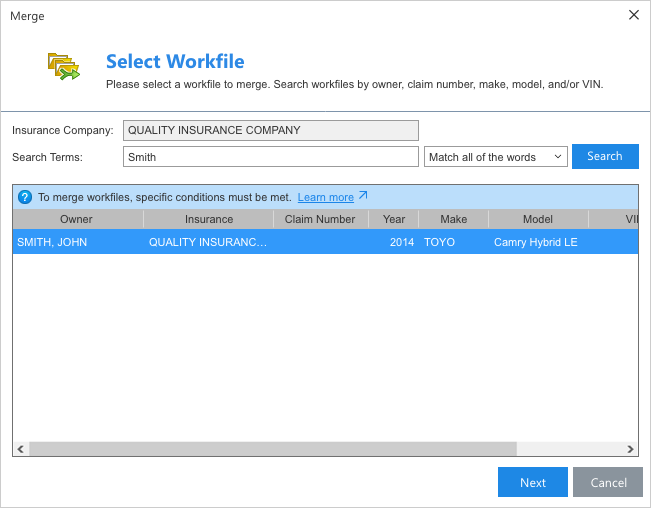Click the blue help question mark icon
Screen dimensions: 651x508
(25, 197)
